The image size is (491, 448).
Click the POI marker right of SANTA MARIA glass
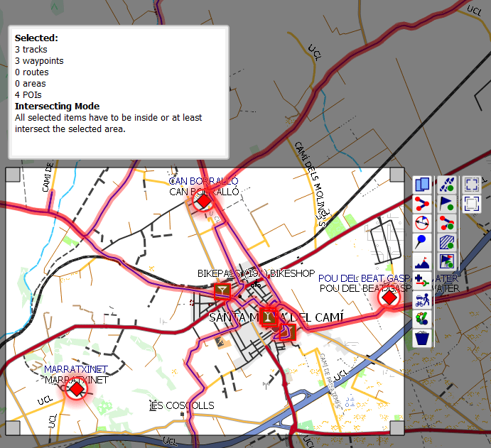tap(288, 332)
